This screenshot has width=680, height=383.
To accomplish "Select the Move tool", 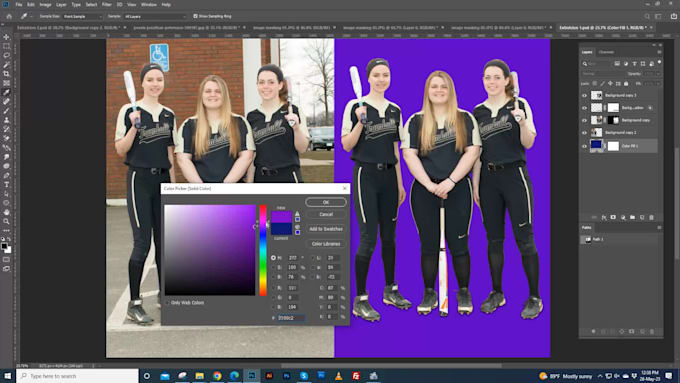I will pos(6,37).
